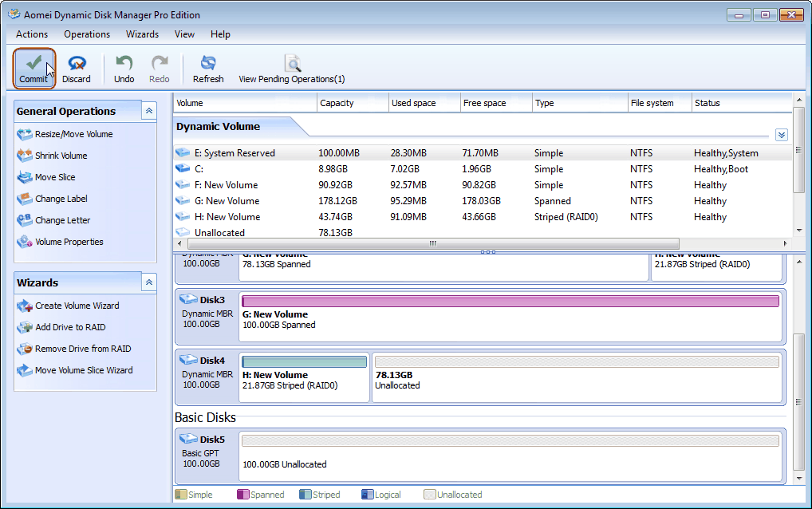The height and width of the screenshot is (509, 812).
Task: Undo the last operation via toolbar
Action: tap(124, 69)
